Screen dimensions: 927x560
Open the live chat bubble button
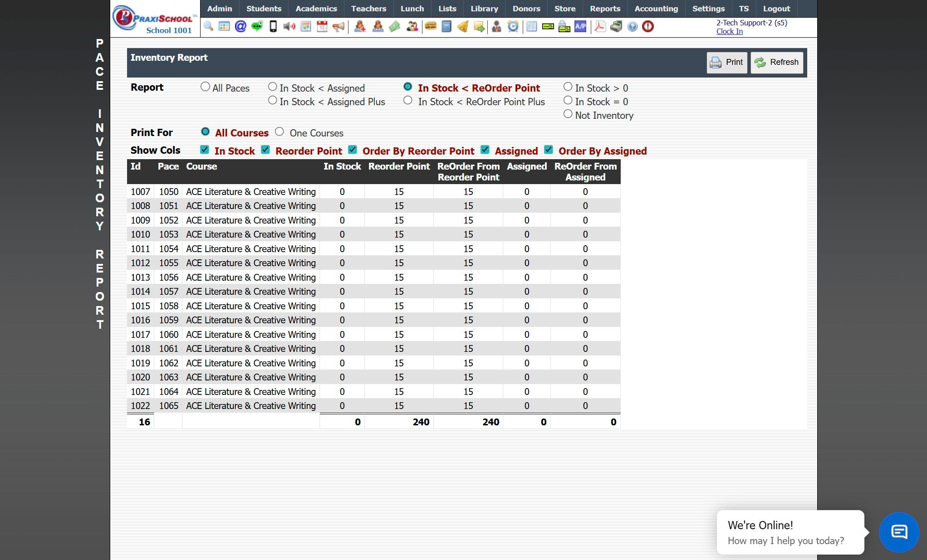coord(899,532)
